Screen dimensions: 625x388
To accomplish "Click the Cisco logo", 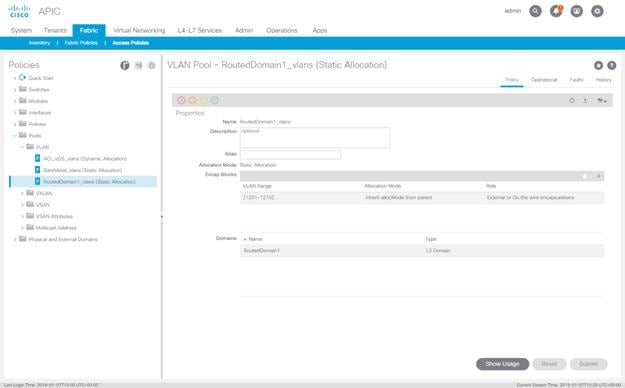I will point(19,11).
